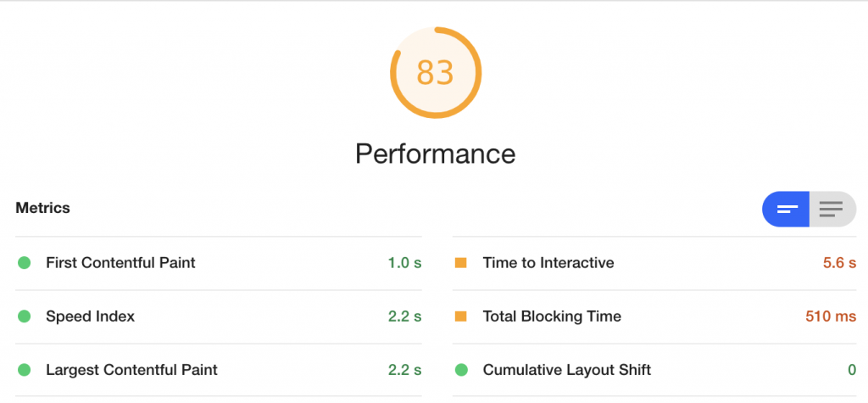Click the Metrics section label
The width and height of the screenshot is (868, 403).
pyautogui.click(x=42, y=208)
